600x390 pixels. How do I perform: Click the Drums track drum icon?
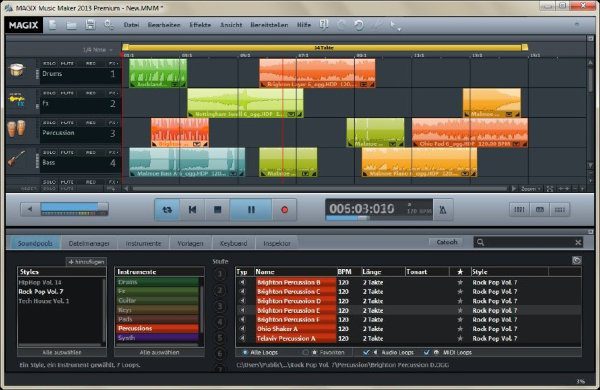[x=16, y=71]
